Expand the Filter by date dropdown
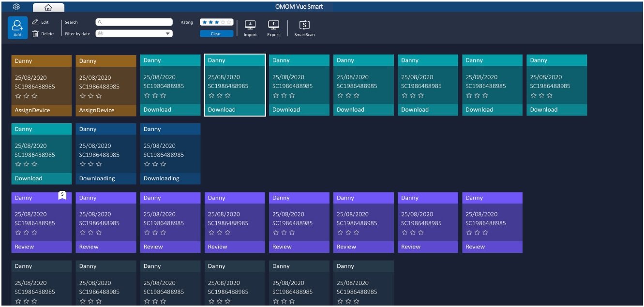Viewport: 644px width, 307px height. (168, 34)
